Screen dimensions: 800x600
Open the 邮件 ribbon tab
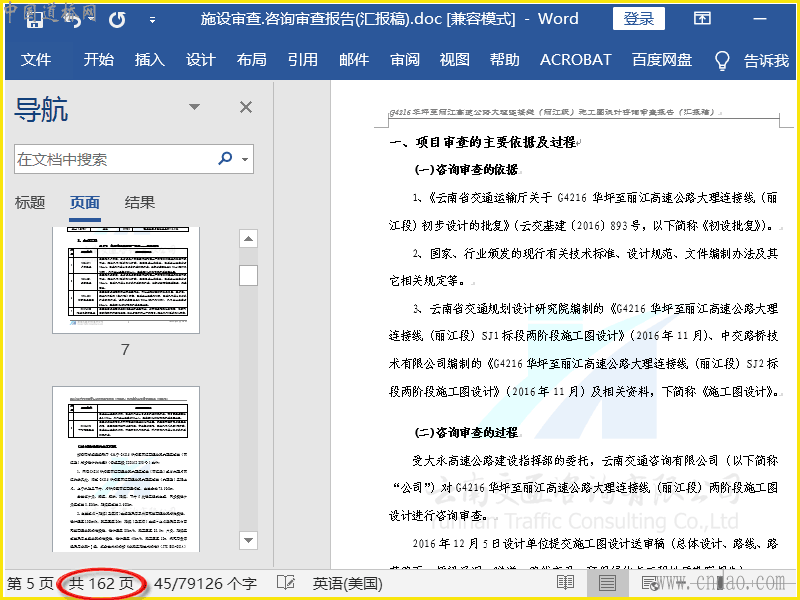(354, 60)
